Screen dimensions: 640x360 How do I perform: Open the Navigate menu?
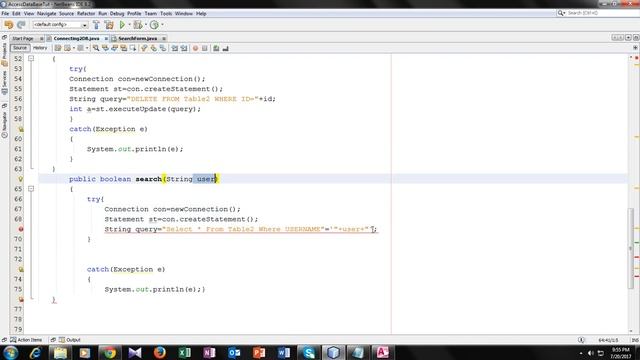47,13
